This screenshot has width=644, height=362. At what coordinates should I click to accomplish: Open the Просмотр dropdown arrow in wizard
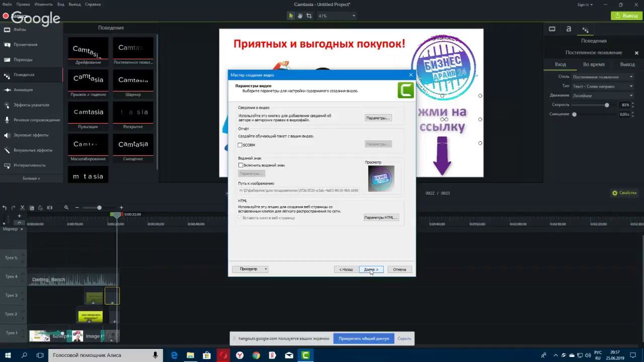click(x=266, y=269)
